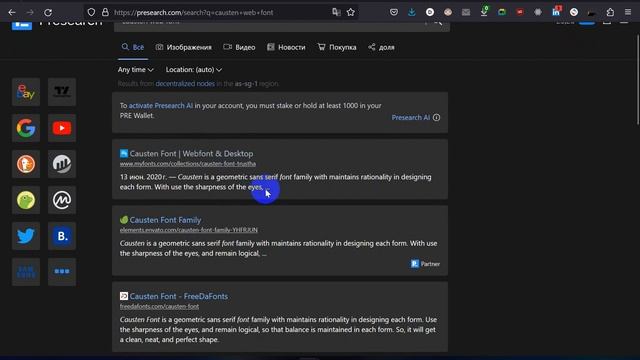The height and width of the screenshot is (360, 640).
Task: Click the доля share tab
Action: [381, 47]
